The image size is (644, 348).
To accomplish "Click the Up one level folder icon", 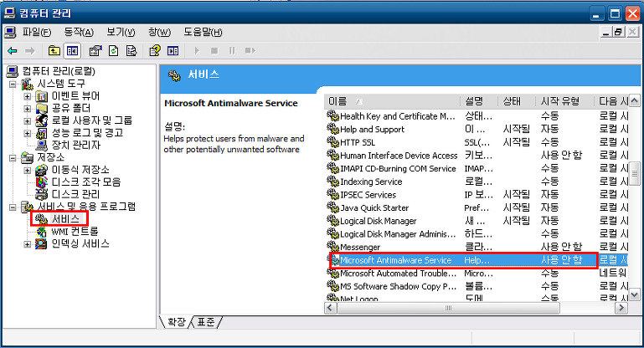I will 54,50.
